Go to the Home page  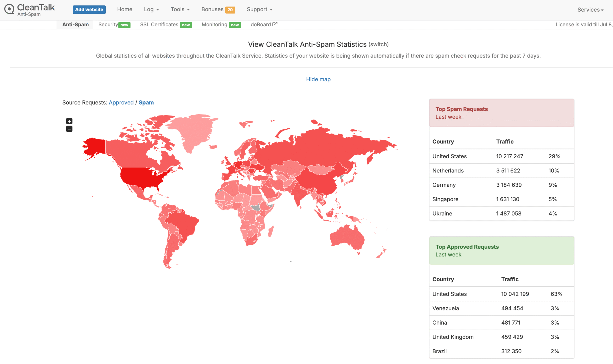(125, 9)
